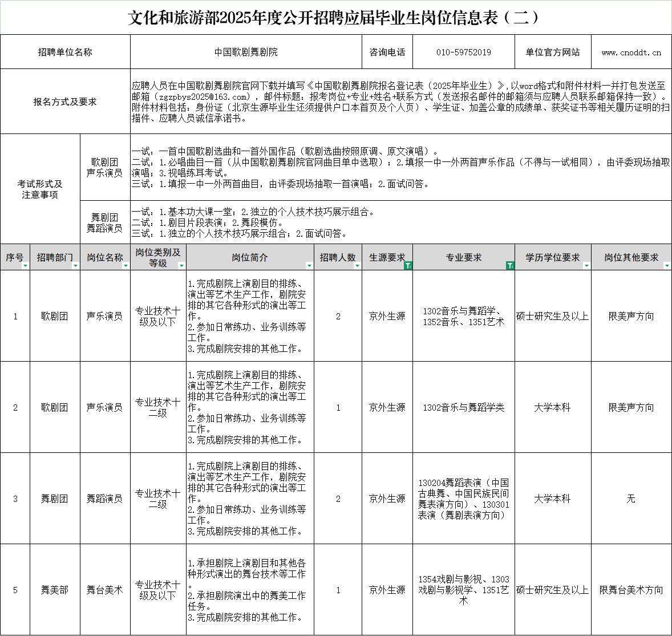The height and width of the screenshot is (636, 672).
Task: Select the phone number cell 010-59752019
Action: (x=463, y=52)
